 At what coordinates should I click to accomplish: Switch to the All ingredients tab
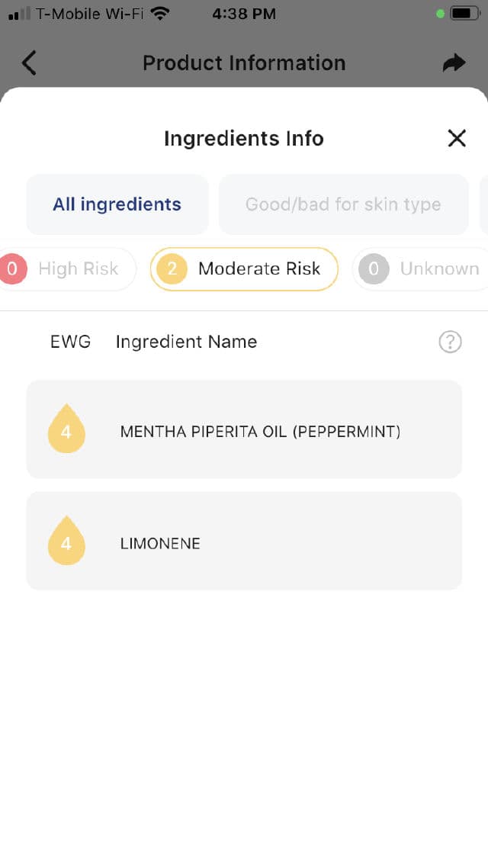tap(117, 204)
